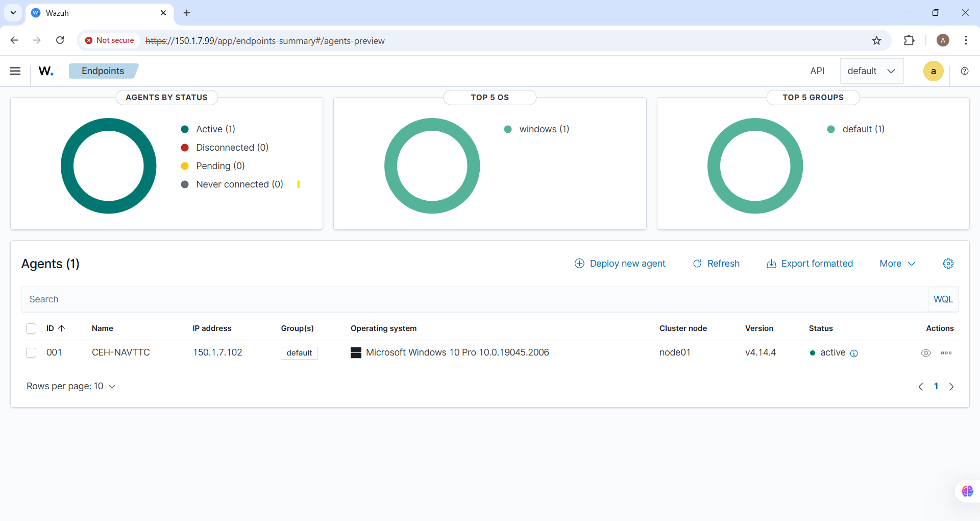Click the Active status legend dot
Screen dimensions: 980x521
[185, 129]
